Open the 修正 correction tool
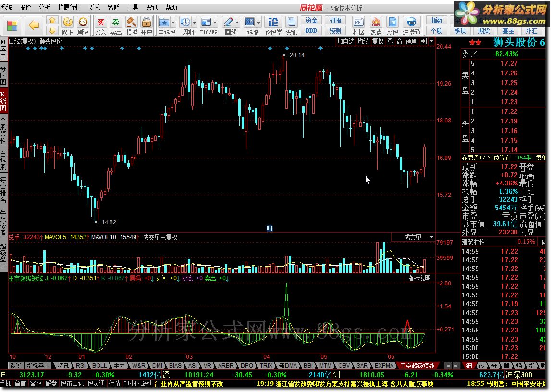The height and width of the screenshot is (392, 551). pos(67,25)
